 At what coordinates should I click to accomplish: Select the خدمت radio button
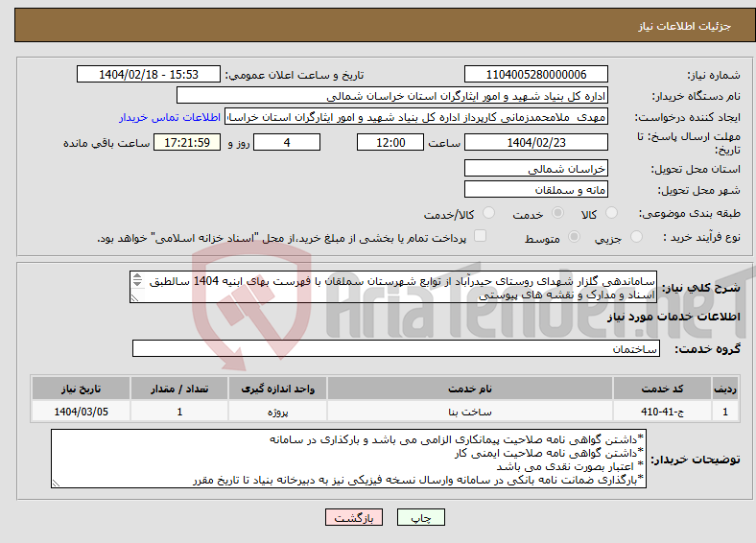557,213
